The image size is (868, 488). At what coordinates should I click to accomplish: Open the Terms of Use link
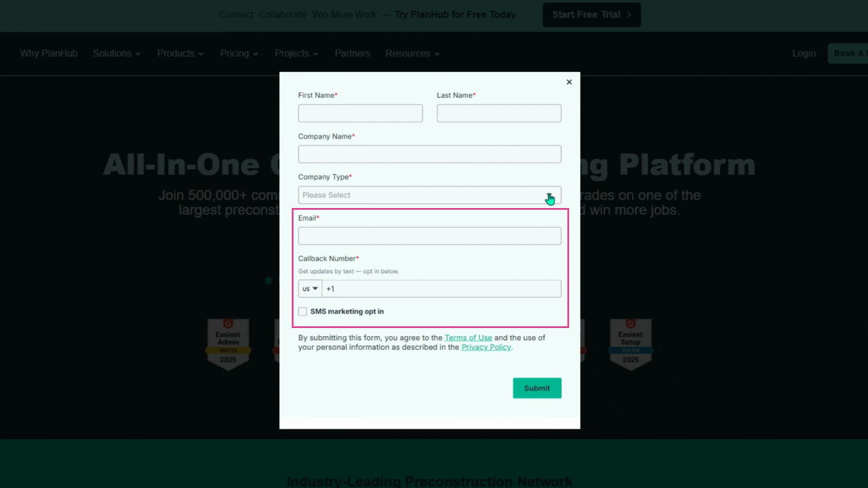[469, 338]
